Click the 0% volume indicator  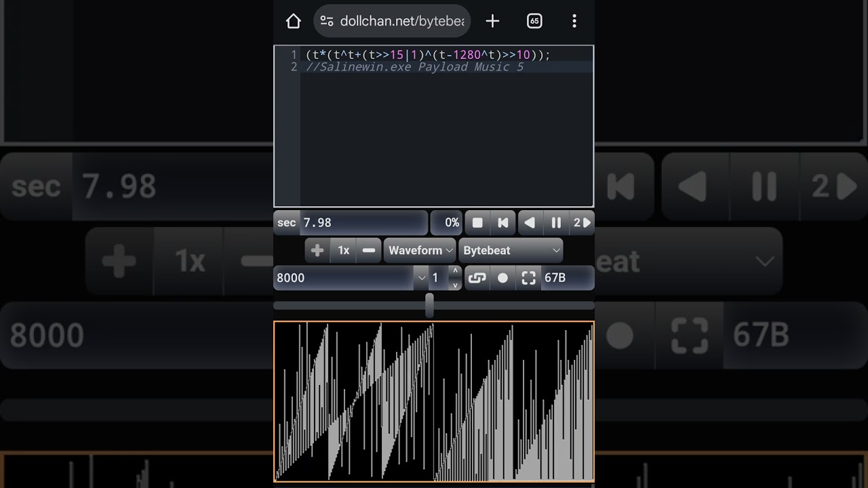point(447,222)
